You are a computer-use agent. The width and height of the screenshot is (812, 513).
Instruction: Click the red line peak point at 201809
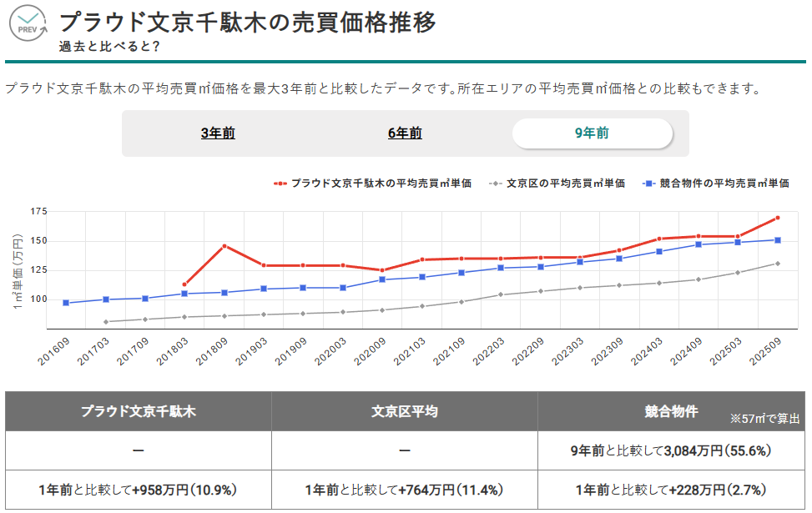click(x=224, y=246)
